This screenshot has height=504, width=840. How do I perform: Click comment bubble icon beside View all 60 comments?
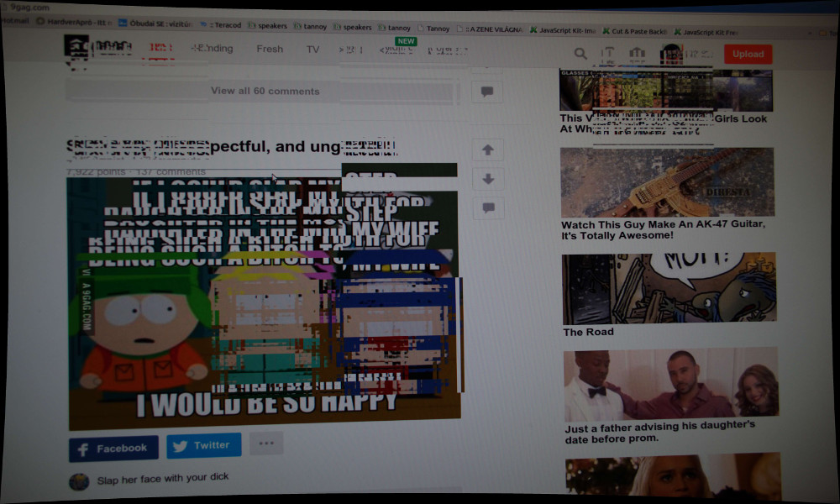point(487,92)
